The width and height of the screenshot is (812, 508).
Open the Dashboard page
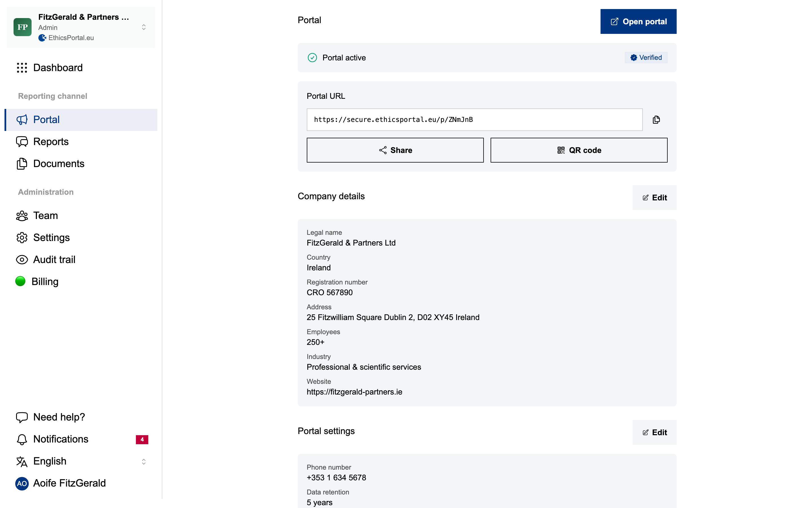[x=81, y=67]
